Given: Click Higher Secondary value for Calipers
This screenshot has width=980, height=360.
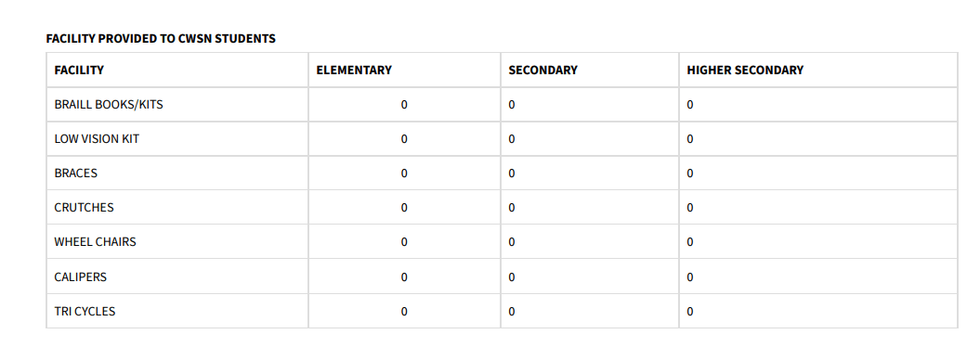Looking at the screenshot, I should click(x=690, y=277).
